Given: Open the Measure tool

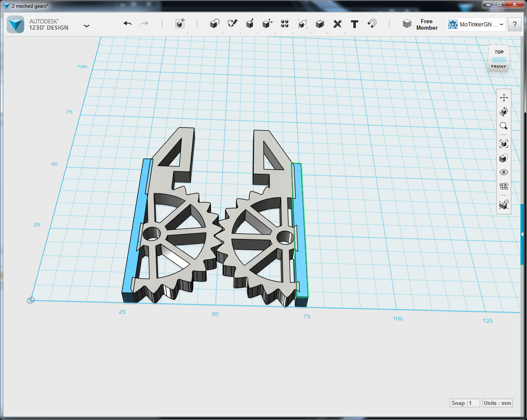Looking at the screenshot, I should [337, 24].
